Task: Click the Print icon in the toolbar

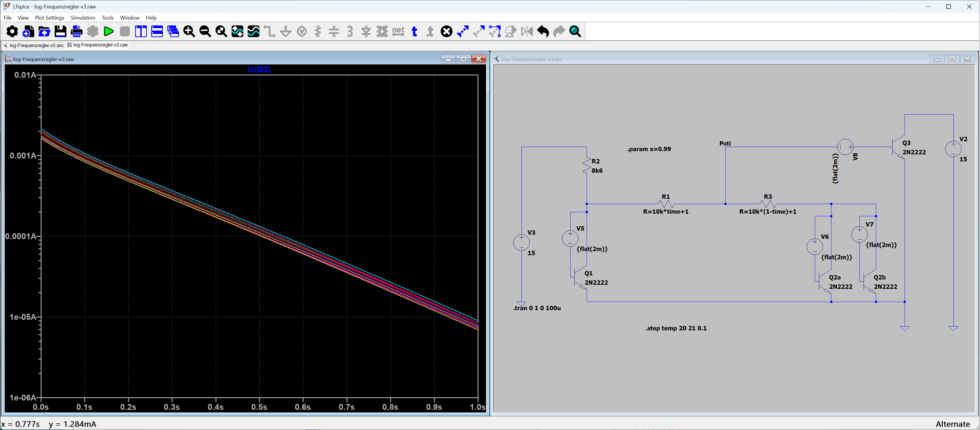Action: pyautogui.click(x=76, y=32)
